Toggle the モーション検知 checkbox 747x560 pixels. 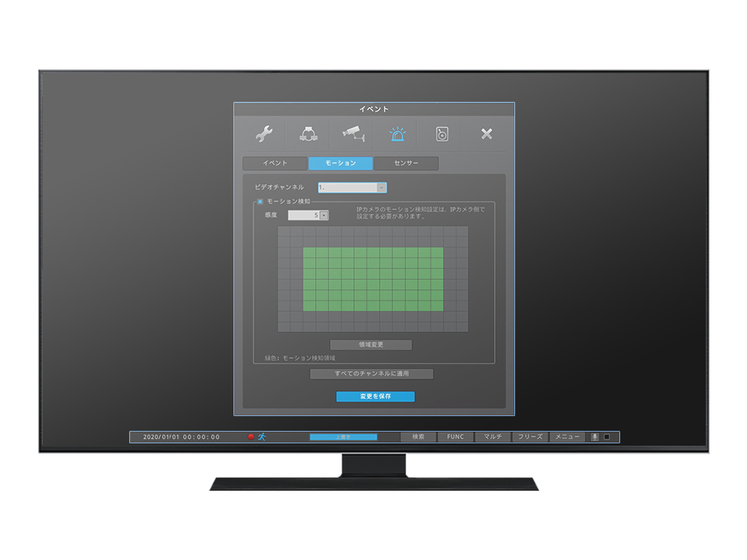coord(260,201)
